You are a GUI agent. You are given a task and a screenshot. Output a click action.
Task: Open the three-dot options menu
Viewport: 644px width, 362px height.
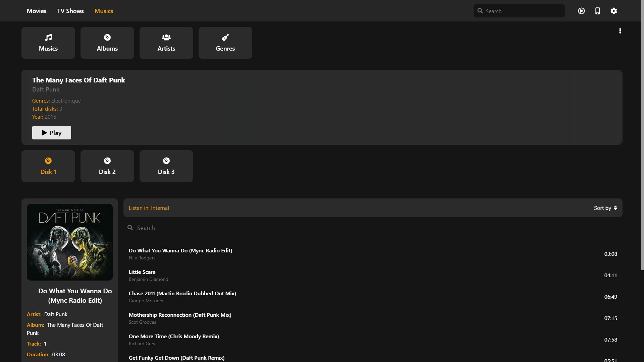coord(620,31)
